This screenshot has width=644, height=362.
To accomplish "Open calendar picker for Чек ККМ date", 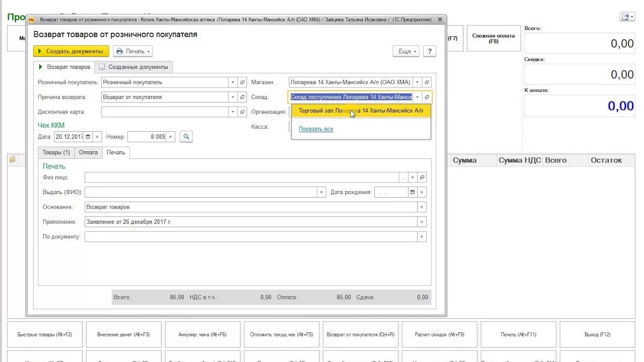I will (x=88, y=137).
